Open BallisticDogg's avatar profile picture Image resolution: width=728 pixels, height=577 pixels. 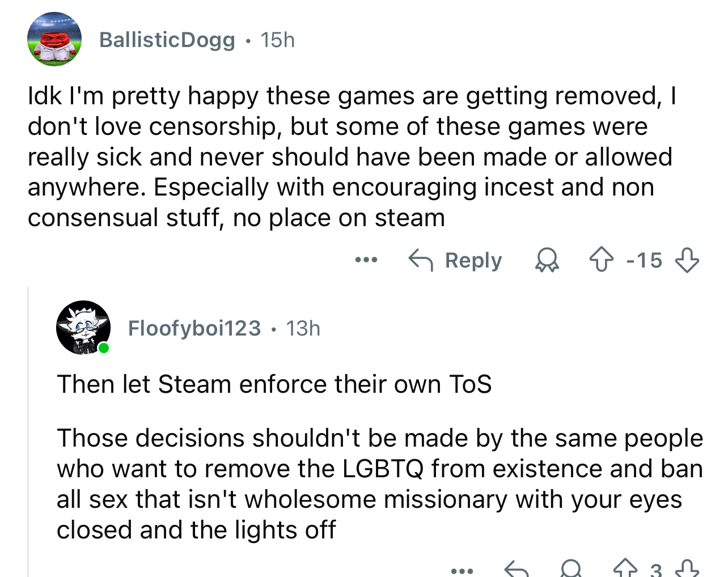coord(54,39)
